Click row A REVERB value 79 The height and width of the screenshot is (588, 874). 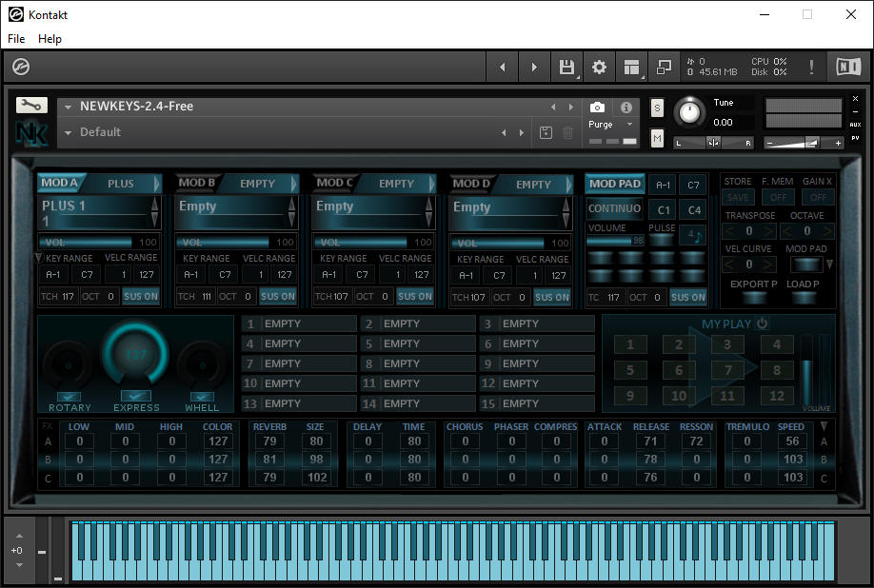pos(269,441)
